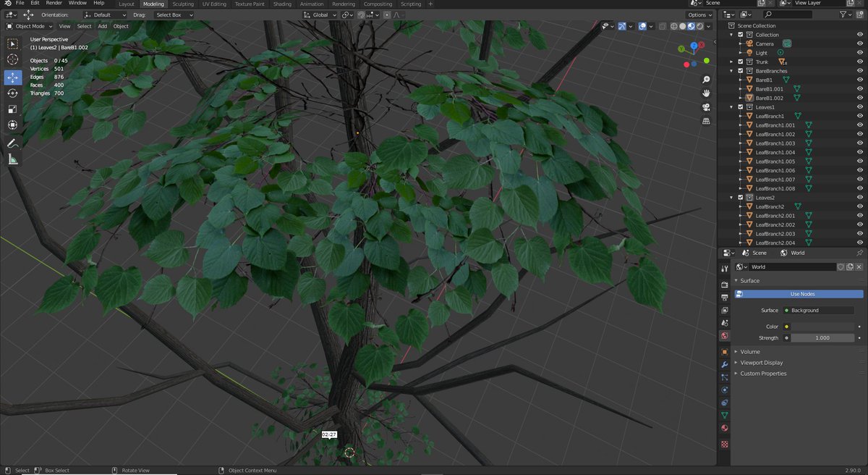
Task: Open the Options dropdown in viewport header
Action: (699, 14)
